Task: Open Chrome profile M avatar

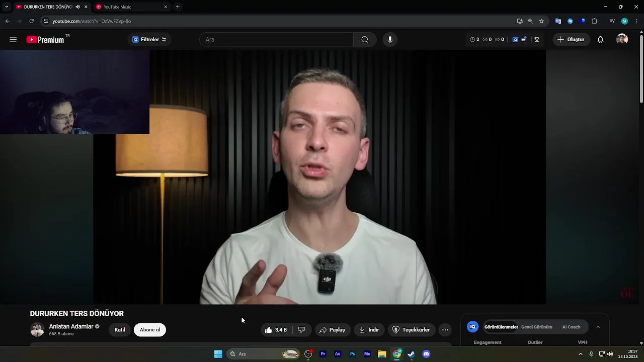Action: (624, 21)
